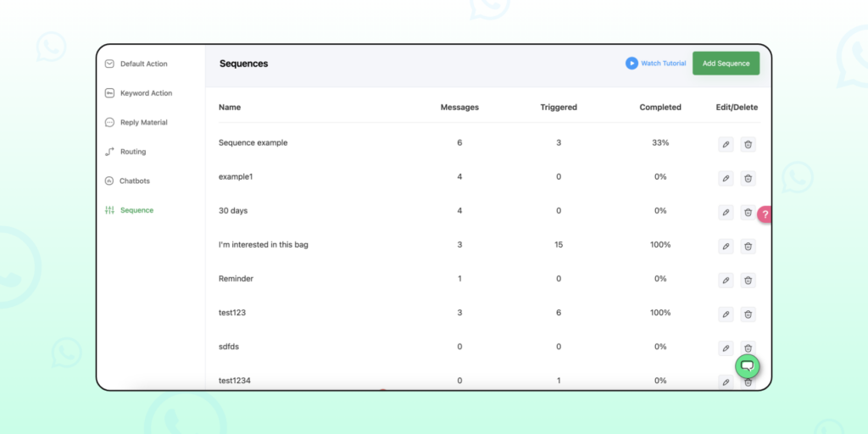868x434 pixels.
Task: Click the 15 triggered value
Action: click(x=559, y=245)
